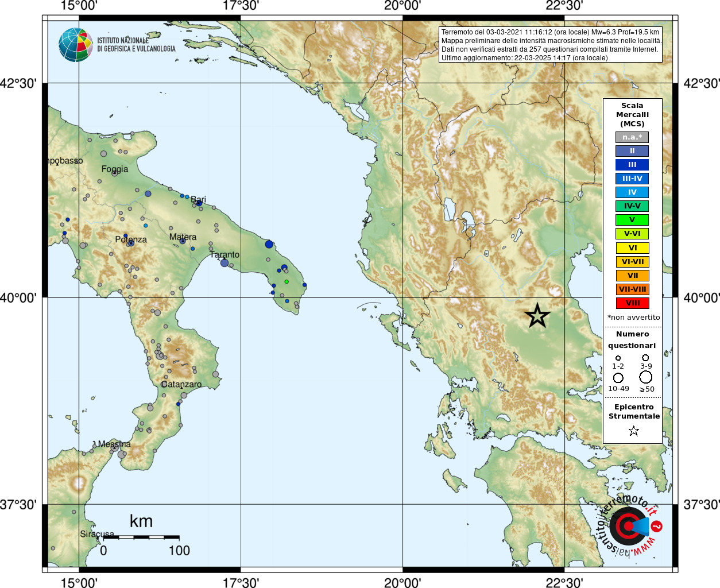Click the 'Scala Mercalli (MCS)' legend title
The height and width of the screenshot is (588, 720).
pos(632,114)
